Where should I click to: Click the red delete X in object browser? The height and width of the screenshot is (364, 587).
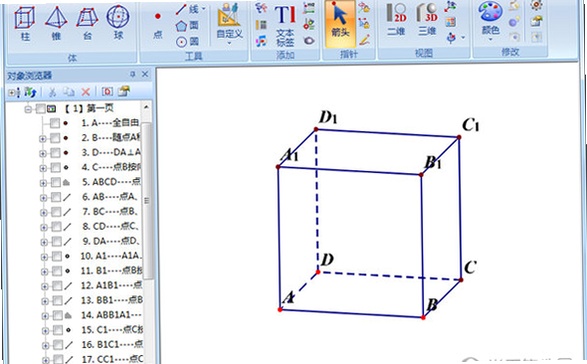[x=86, y=91]
